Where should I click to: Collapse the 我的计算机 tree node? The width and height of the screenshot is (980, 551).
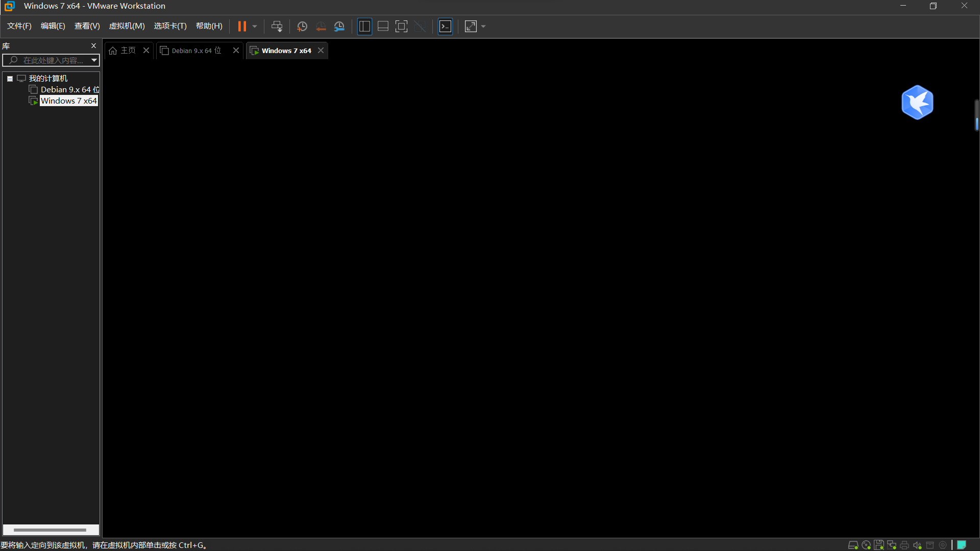10,79
